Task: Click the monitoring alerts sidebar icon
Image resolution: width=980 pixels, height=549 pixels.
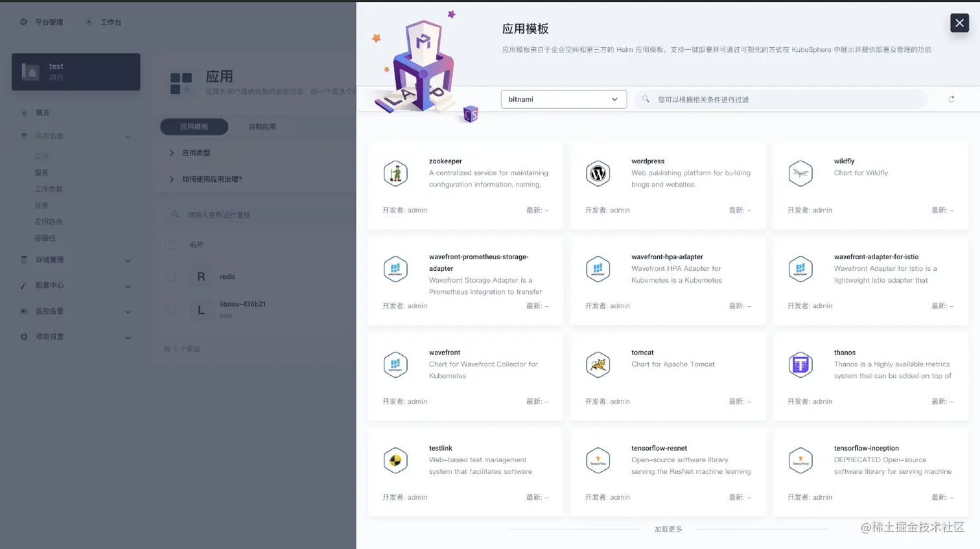Action: pos(24,311)
